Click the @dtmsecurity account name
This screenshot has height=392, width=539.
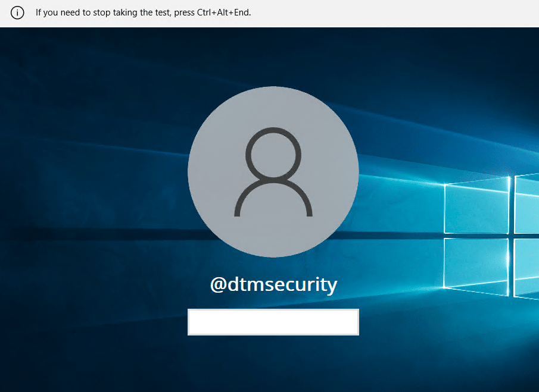273,284
